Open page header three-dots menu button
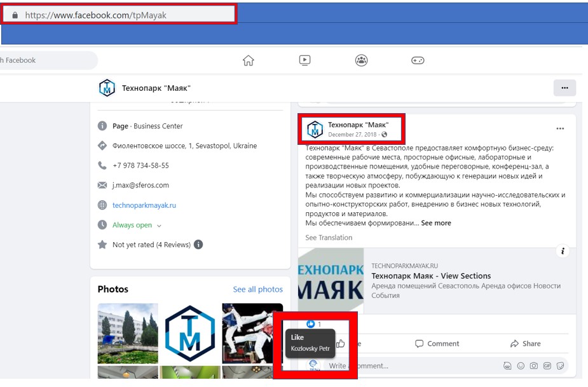This screenshot has height=387, width=588. tap(564, 88)
